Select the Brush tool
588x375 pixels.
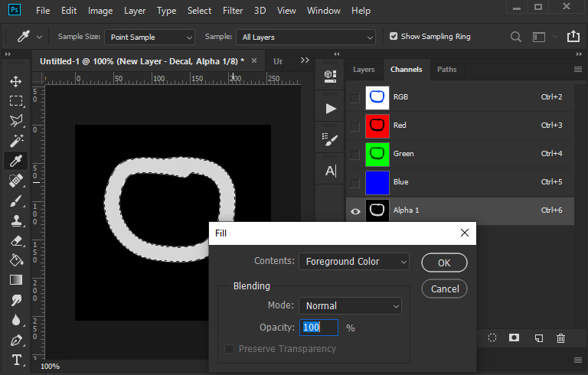pos(16,201)
